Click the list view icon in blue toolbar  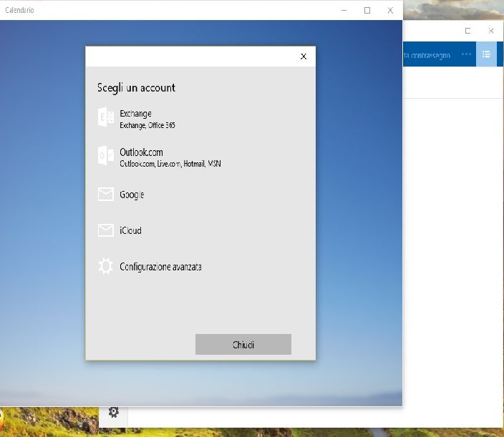[x=486, y=54]
